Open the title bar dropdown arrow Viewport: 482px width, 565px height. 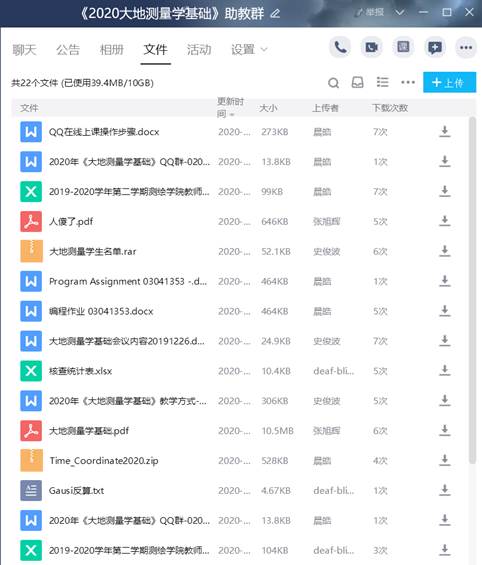point(400,13)
